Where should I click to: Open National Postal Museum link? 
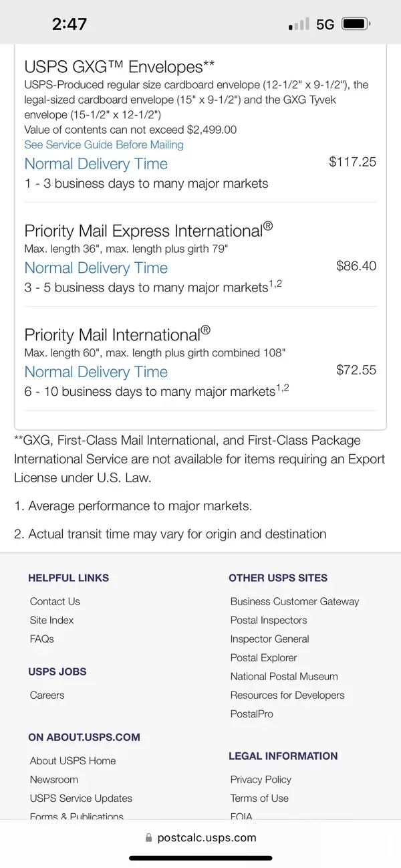(x=284, y=676)
